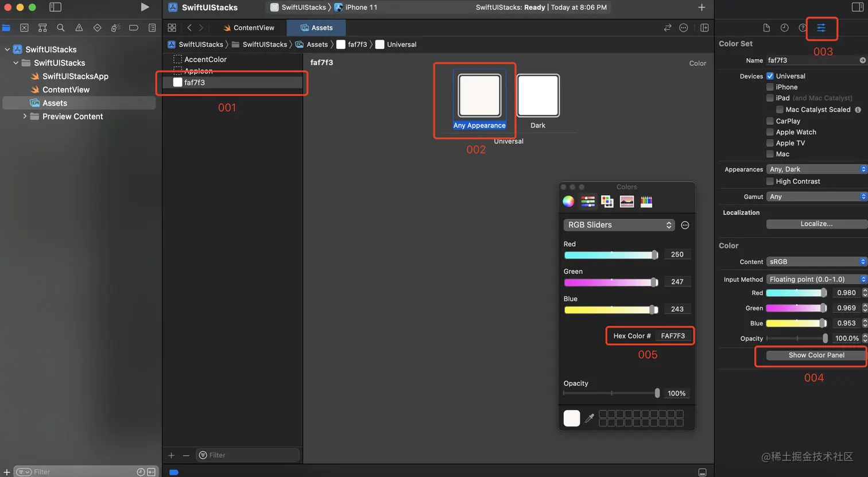The height and width of the screenshot is (477, 868).
Task: Click the Show Color Panel button
Action: coord(816,355)
